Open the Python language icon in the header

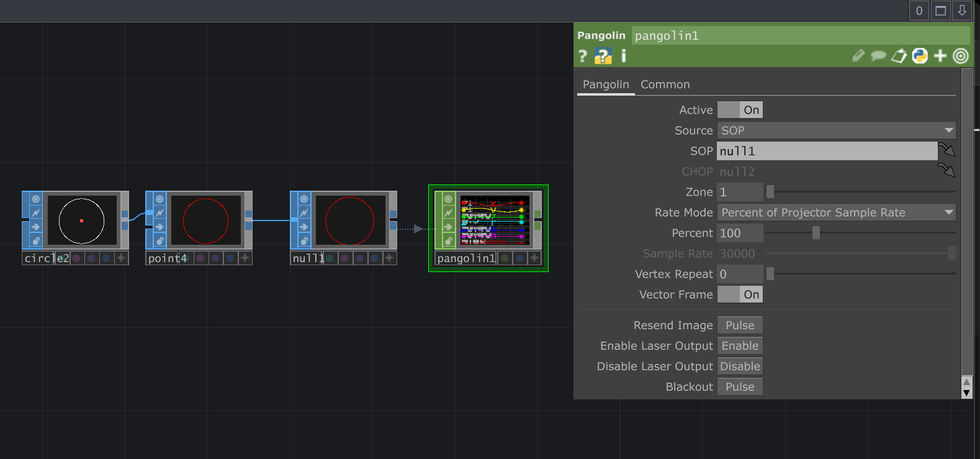920,56
